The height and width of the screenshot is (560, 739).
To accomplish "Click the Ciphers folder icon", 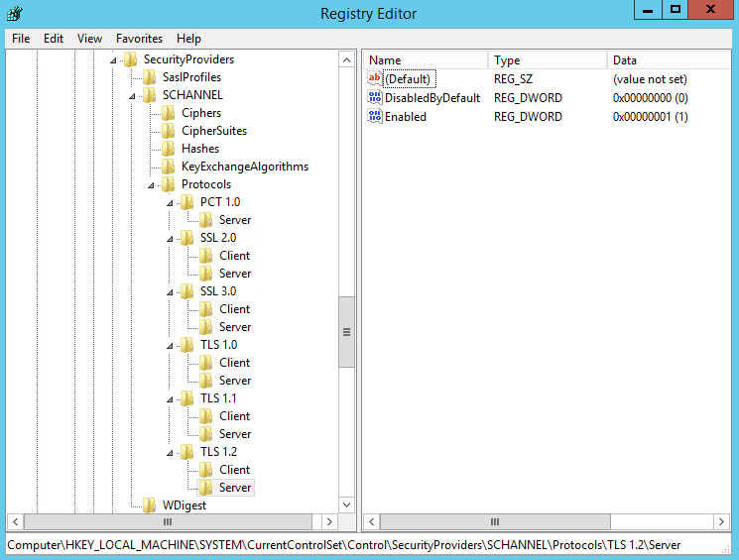I will pyautogui.click(x=169, y=113).
